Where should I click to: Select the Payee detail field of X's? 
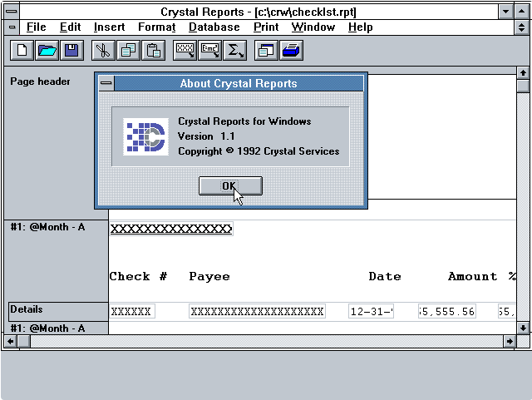pyautogui.click(x=257, y=311)
